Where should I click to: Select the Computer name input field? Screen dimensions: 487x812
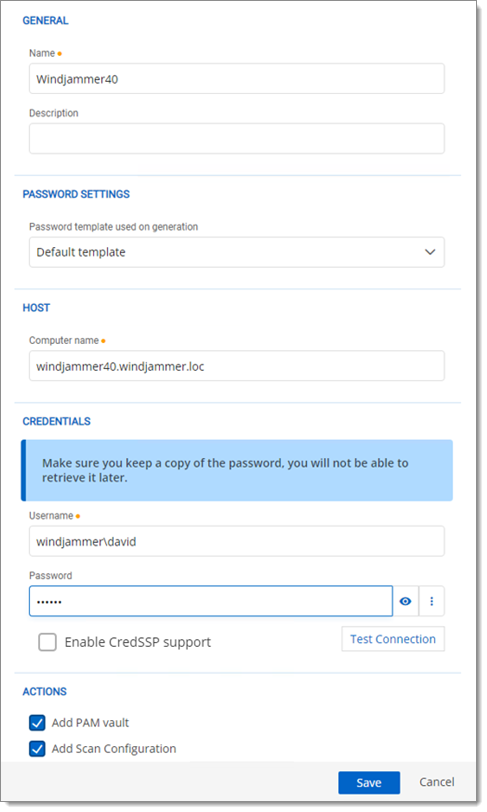(236, 366)
